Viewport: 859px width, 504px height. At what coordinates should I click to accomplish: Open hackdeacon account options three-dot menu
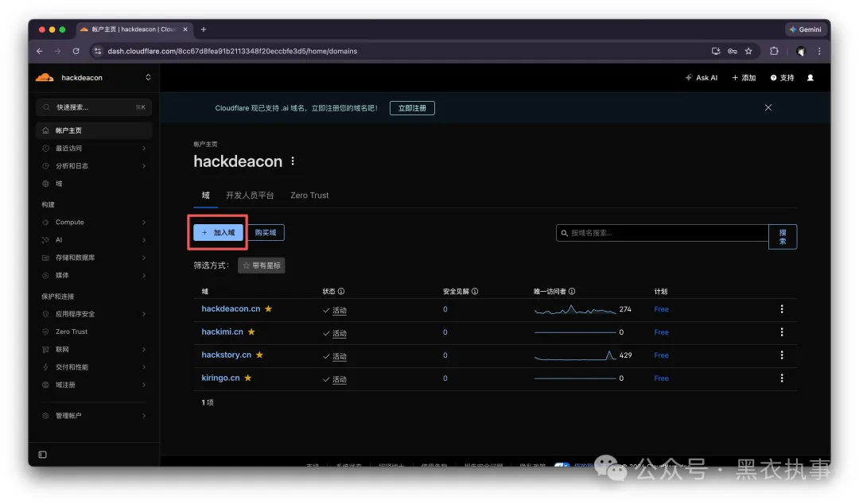(293, 161)
